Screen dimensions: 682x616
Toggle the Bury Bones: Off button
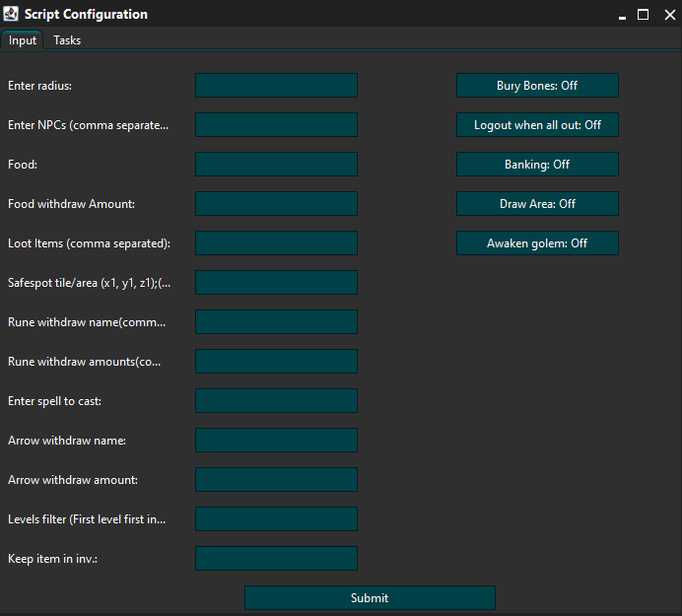537,86
